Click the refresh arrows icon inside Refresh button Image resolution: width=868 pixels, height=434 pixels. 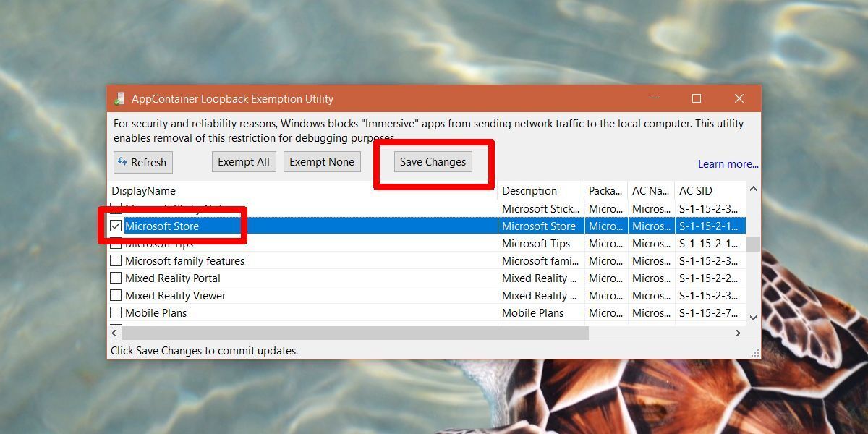122,162
